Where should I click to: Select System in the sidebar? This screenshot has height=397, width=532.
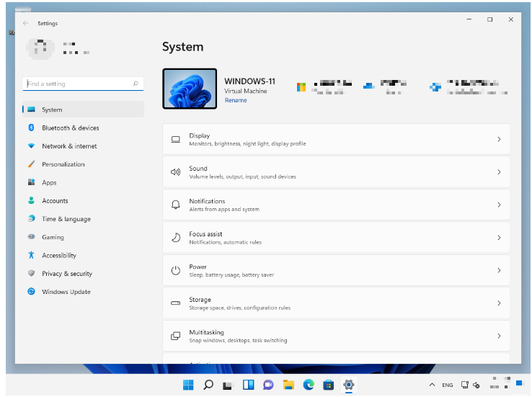coord(83,110)
